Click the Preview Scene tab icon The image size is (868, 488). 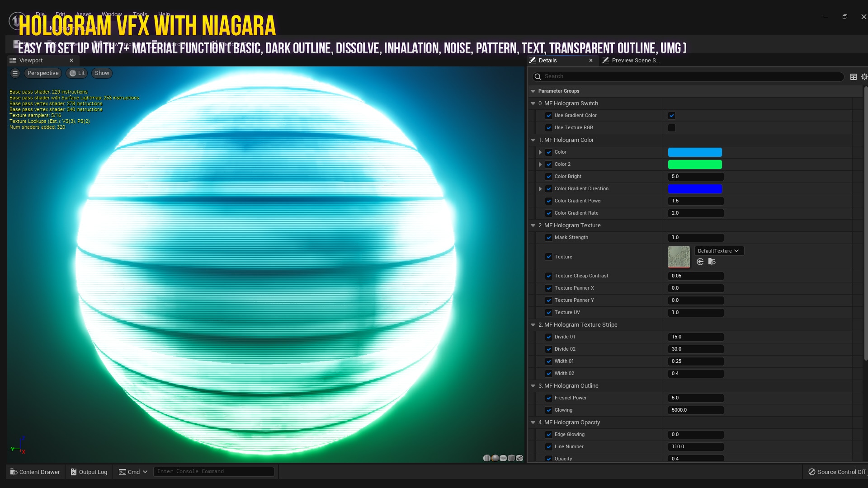pos(606,61)
